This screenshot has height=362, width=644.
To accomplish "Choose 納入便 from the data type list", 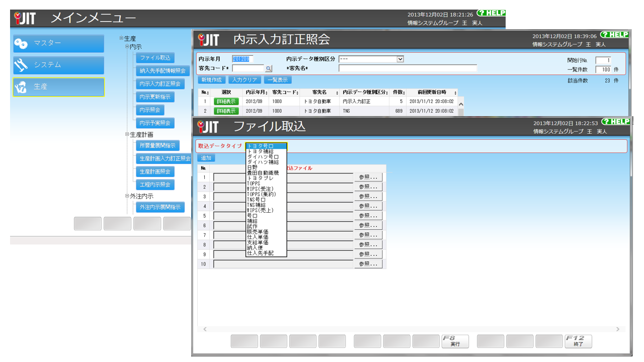I will (x=266, y=248).
